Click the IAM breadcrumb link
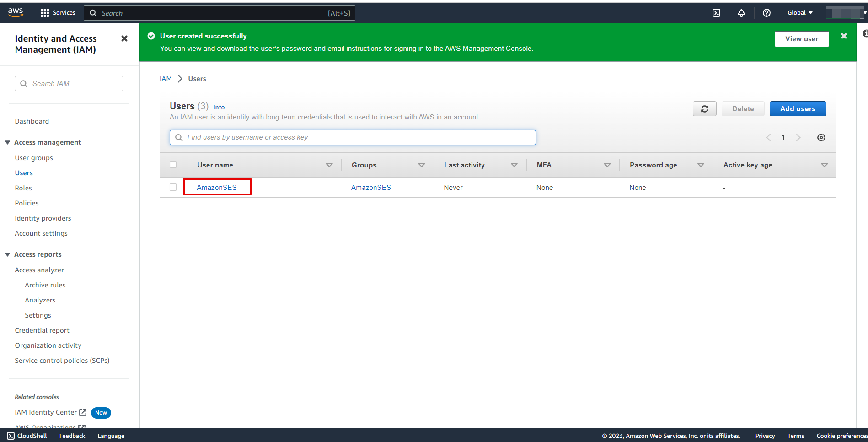 [x=166, y=79]
